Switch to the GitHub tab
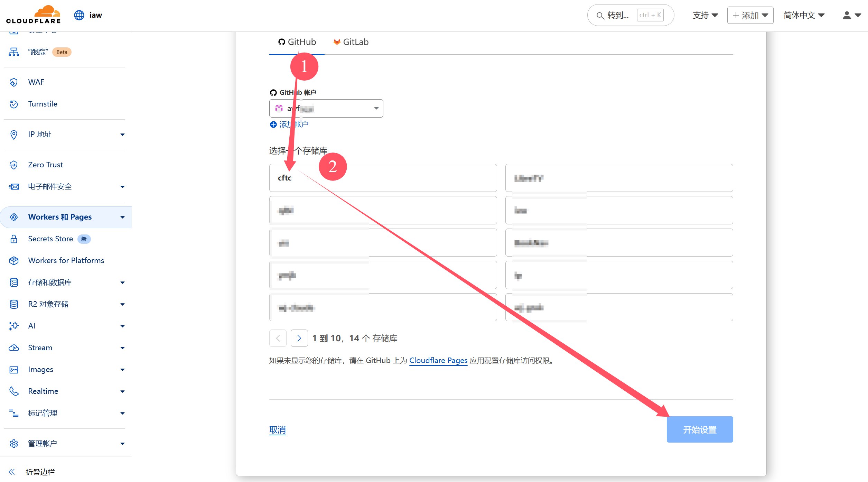 (x=297, y=42)
